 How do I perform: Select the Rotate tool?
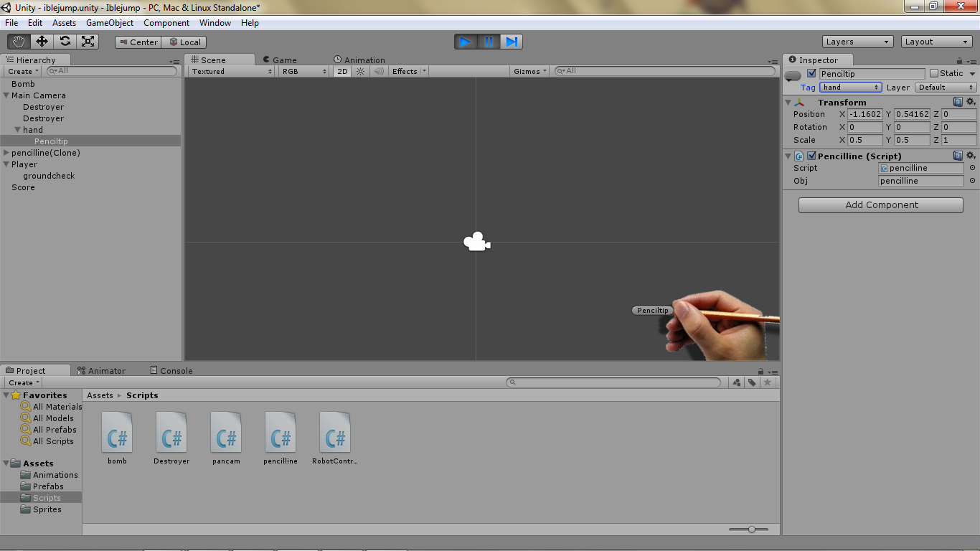pyautogui.click(x=65, y=42)
